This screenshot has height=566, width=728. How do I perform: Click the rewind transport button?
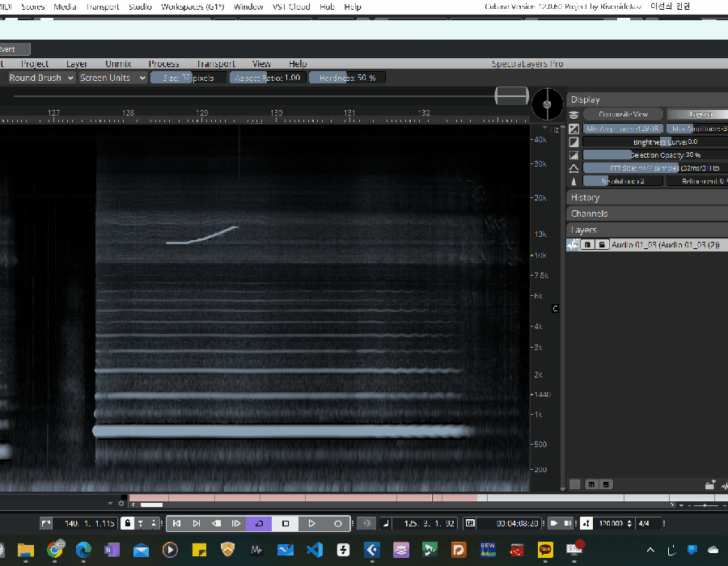(216, 523)
